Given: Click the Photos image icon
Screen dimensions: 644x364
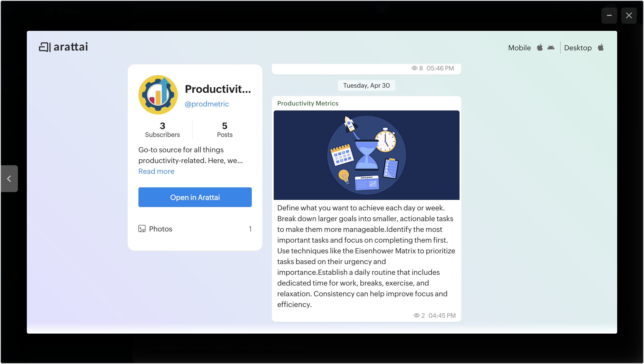Looking at the screenshot, I should (142, 229).
